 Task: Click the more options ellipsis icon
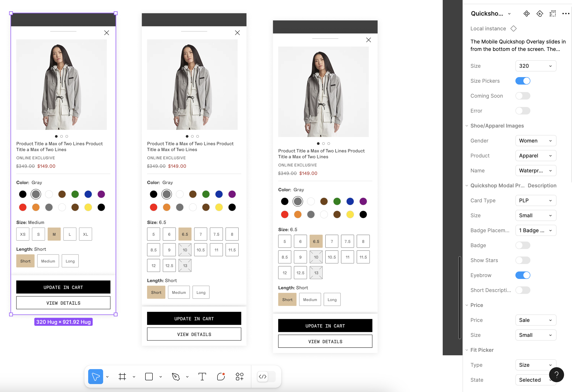pyautogui.click(x=566, y=14)
